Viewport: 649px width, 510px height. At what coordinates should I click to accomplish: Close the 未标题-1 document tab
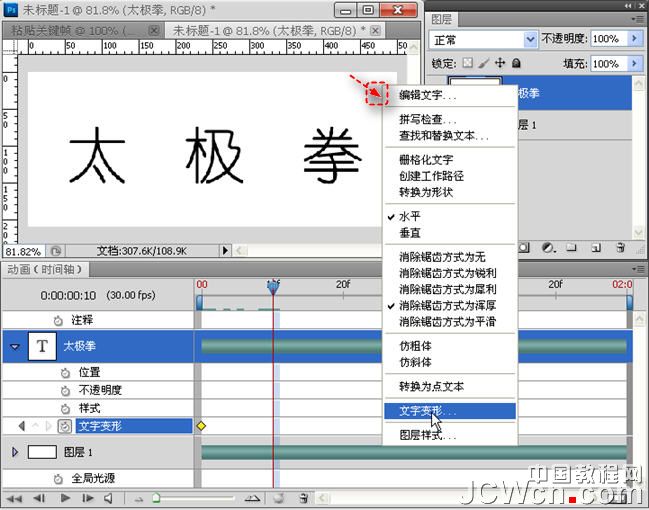pyautogui.click(x=375, y=30)
